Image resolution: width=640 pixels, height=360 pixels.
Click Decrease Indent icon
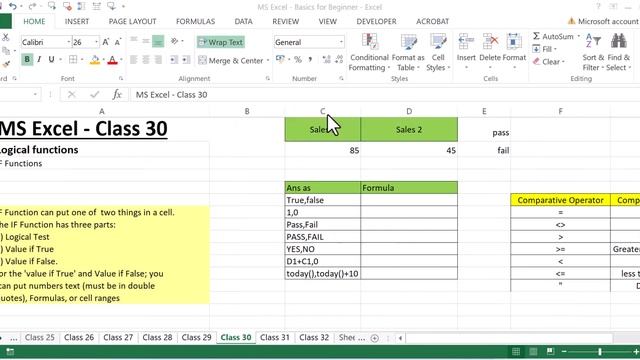pos(174,60)
